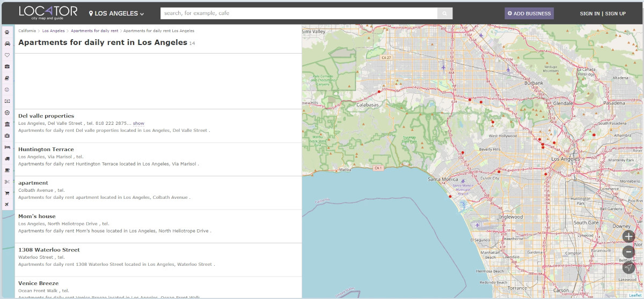Open the Los Angeles city dropdown
Image resolution: width=644 pixels, height=299 pixels.
116,13
